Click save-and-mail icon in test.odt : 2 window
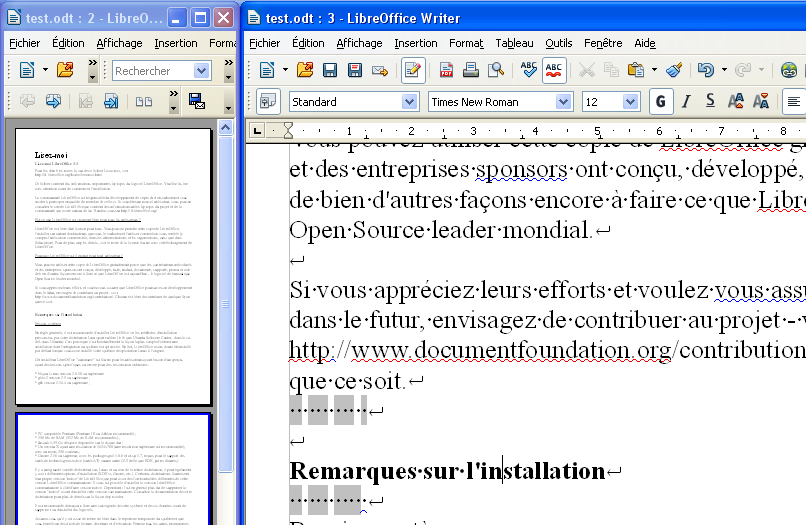 [196, 101]
